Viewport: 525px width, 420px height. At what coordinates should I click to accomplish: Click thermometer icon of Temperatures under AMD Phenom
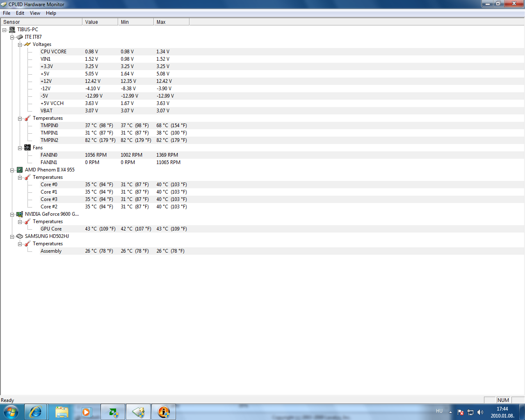coord(27,177)
